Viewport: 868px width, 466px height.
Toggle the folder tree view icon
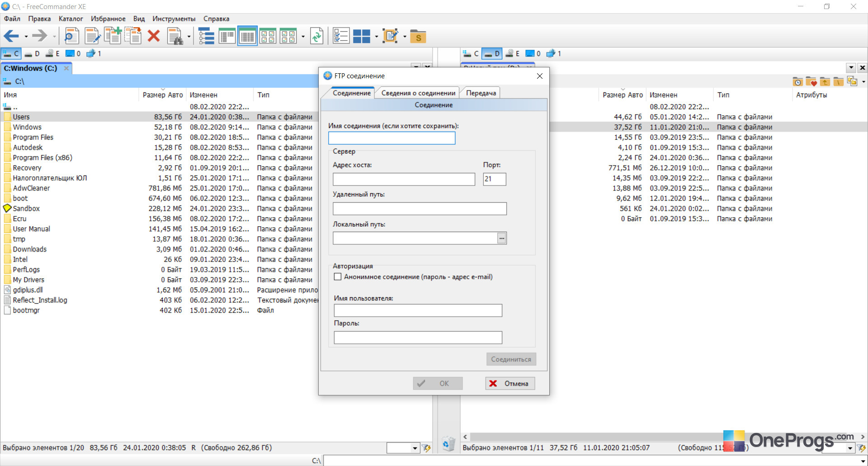[x=206, y=36]
